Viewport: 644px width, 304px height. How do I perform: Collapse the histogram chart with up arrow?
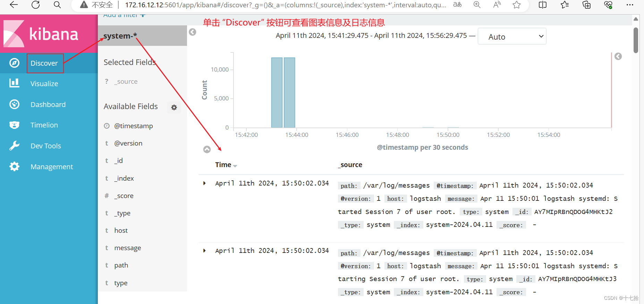point(207,149)
